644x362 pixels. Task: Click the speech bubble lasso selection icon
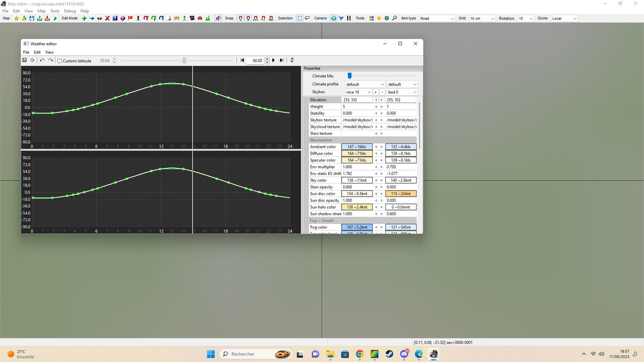(307, 18)
